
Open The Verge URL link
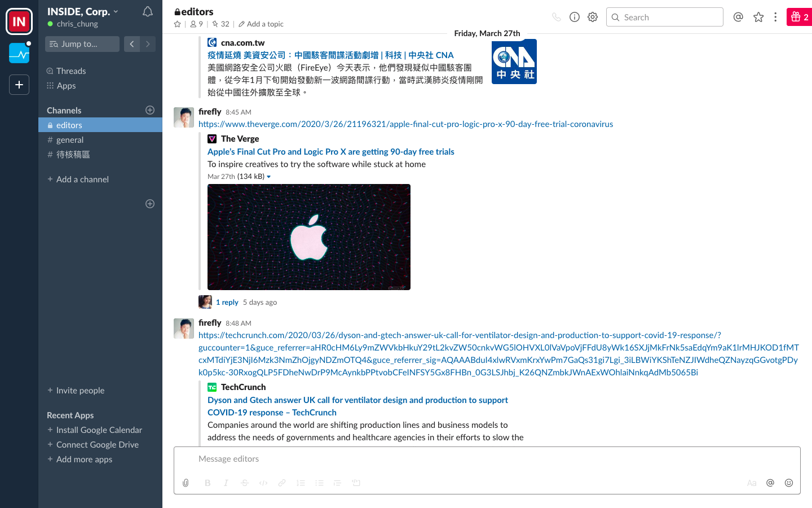(x=405, y=124)
